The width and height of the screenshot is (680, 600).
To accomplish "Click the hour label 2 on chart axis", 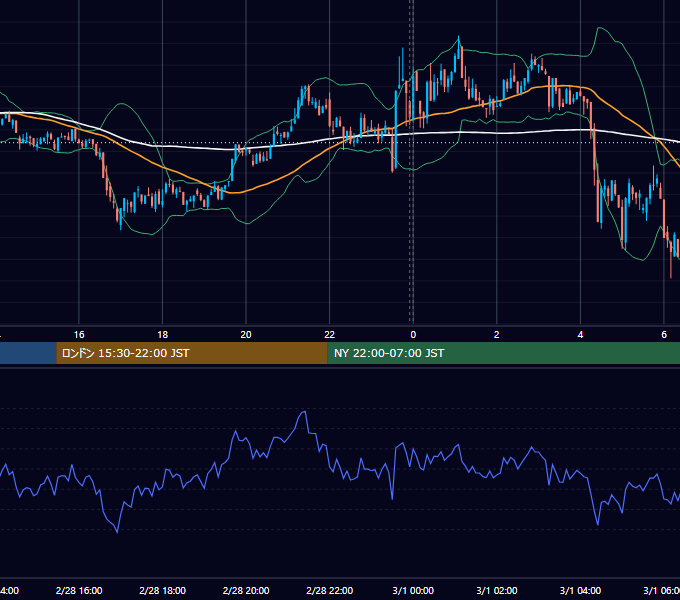I will pos(497,335).
